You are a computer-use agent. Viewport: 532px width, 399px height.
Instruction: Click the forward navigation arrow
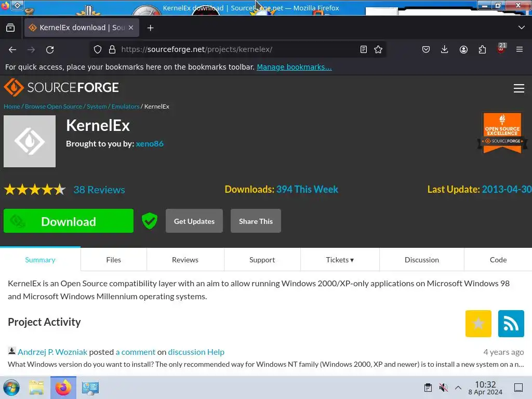click(x=31, y=49)
